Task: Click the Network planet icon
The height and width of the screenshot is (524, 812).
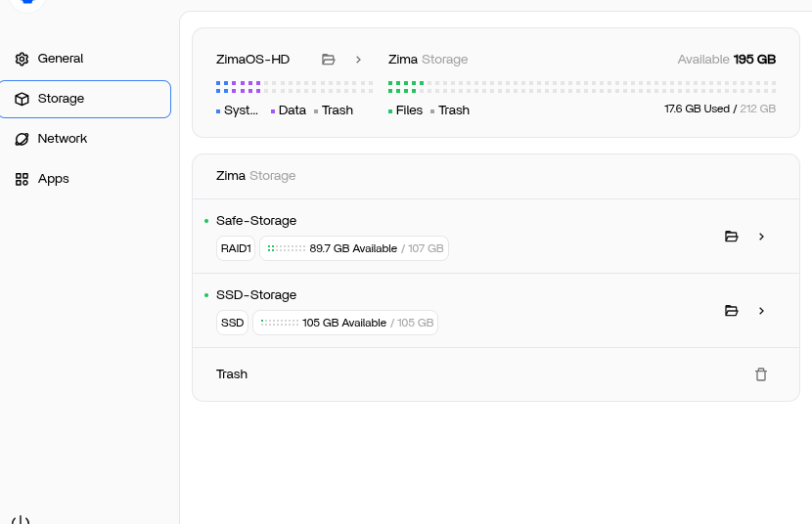Action: click(x=22, y=139)
